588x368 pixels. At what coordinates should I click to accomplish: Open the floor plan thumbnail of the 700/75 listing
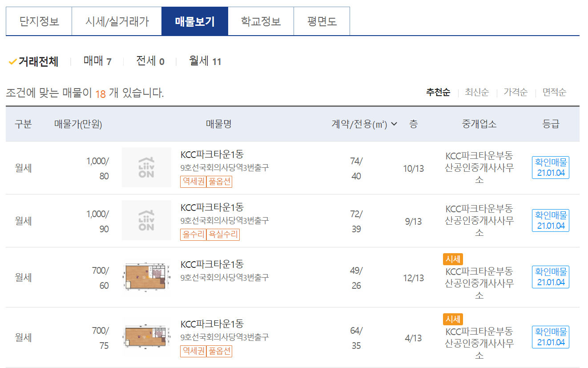(x=146, y=337)
